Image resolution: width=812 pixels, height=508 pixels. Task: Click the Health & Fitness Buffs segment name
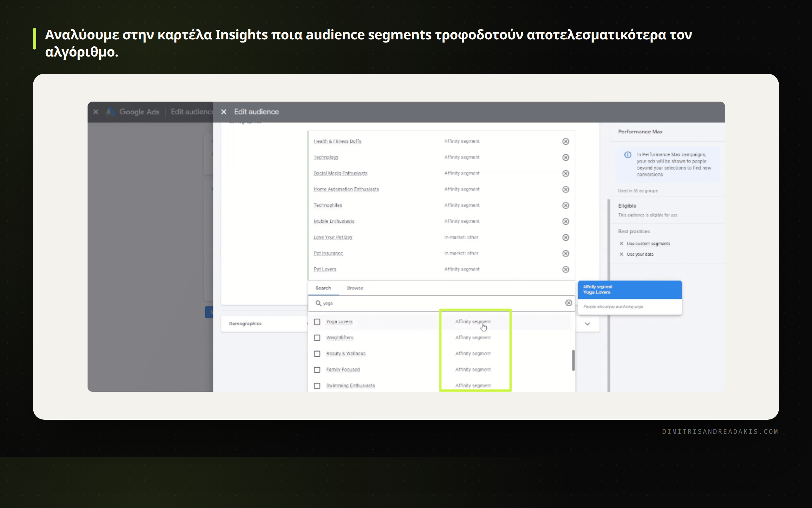point(337,142)
